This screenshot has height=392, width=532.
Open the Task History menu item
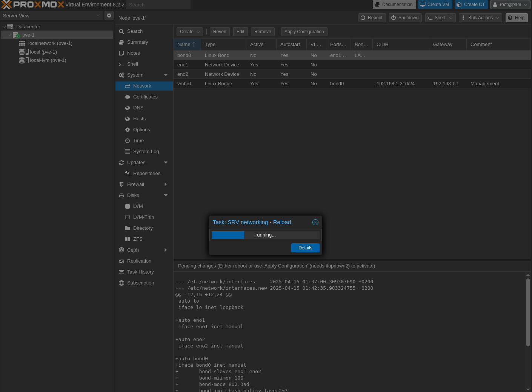[140, 272]
